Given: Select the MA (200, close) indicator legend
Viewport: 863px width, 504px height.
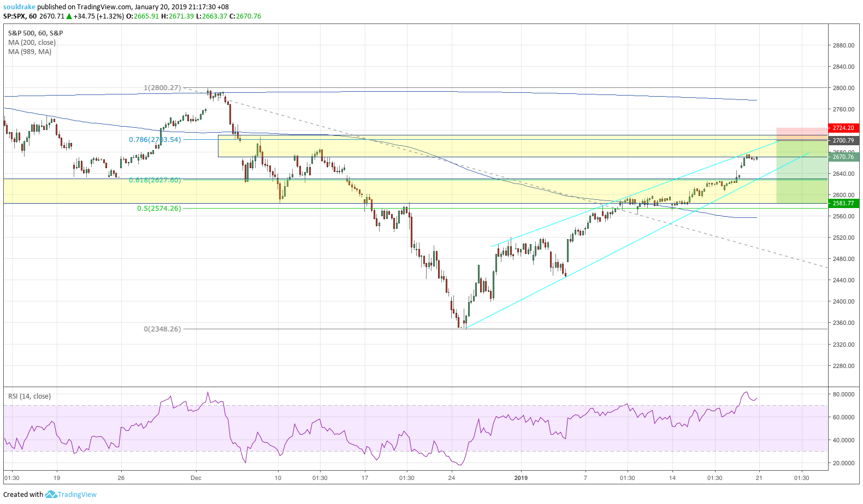Looking at the screenshot, I should (x=32, y=43).
